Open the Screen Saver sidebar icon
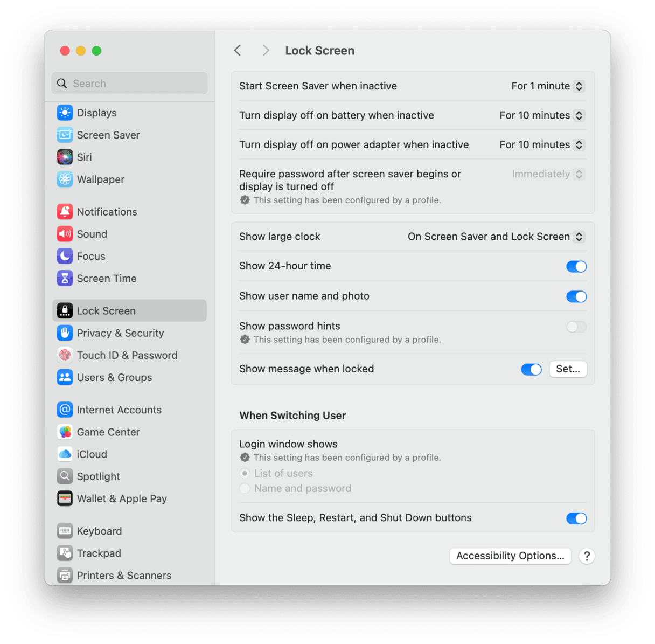Image resolution: width=655 pixels, height=644 pixels. 65,135
